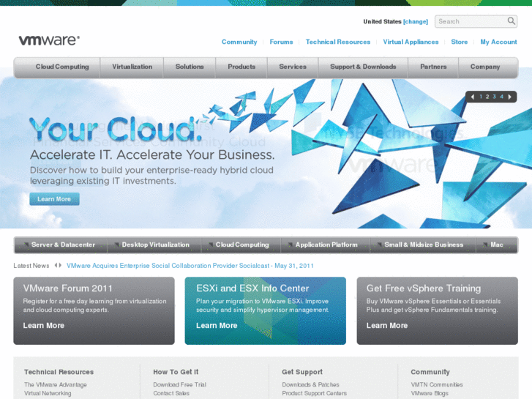
Task: Advance to the next banner slide arrow
Action: coord(509,97)
